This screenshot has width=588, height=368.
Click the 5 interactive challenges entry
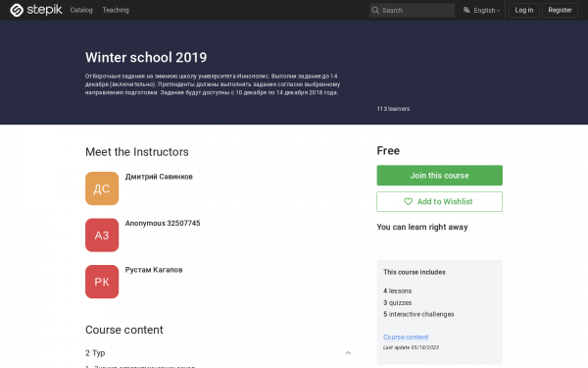[x=418, y=314]
